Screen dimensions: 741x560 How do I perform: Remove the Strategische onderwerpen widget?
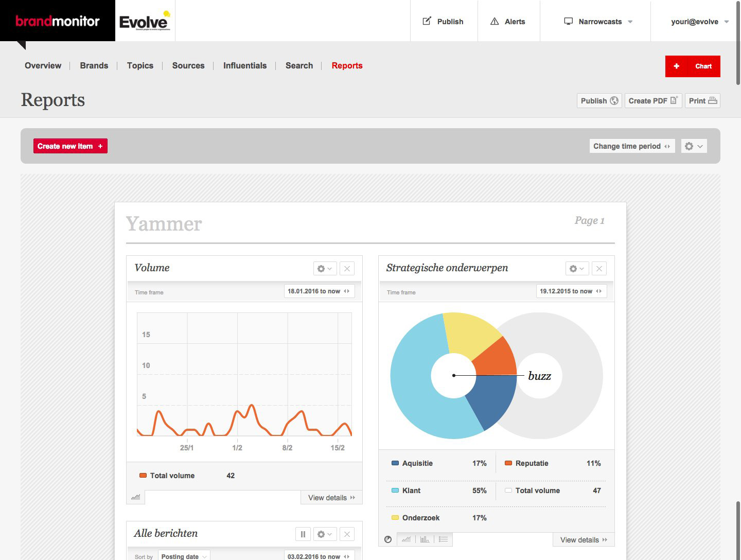(x=599, y=269)
